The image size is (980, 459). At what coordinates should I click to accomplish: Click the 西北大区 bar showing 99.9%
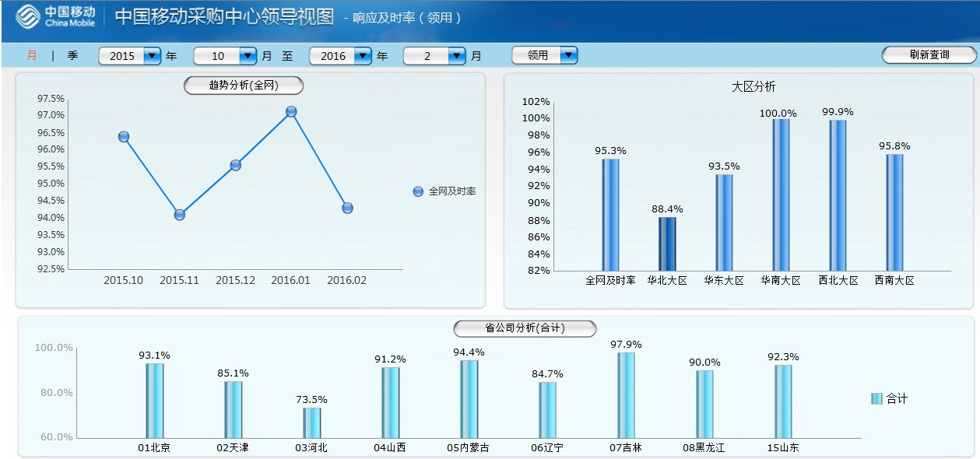tap(838, 194)
